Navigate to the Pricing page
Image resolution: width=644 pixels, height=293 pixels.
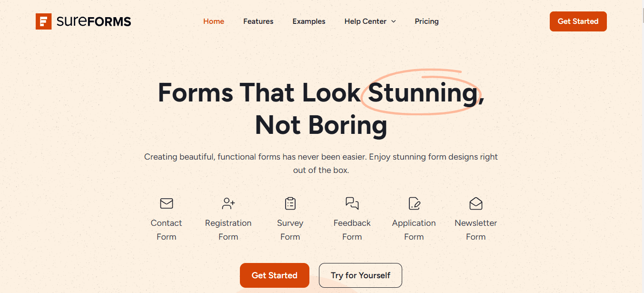click(426, 21)
